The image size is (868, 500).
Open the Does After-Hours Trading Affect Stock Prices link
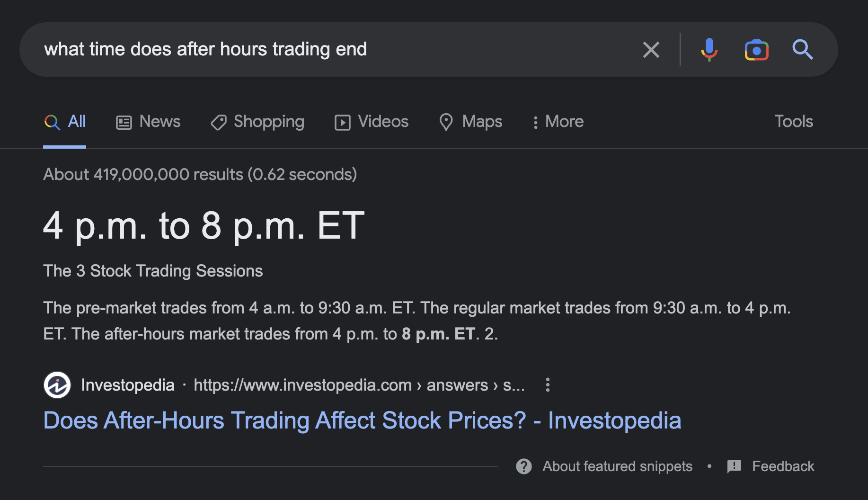tap(362, 420)
